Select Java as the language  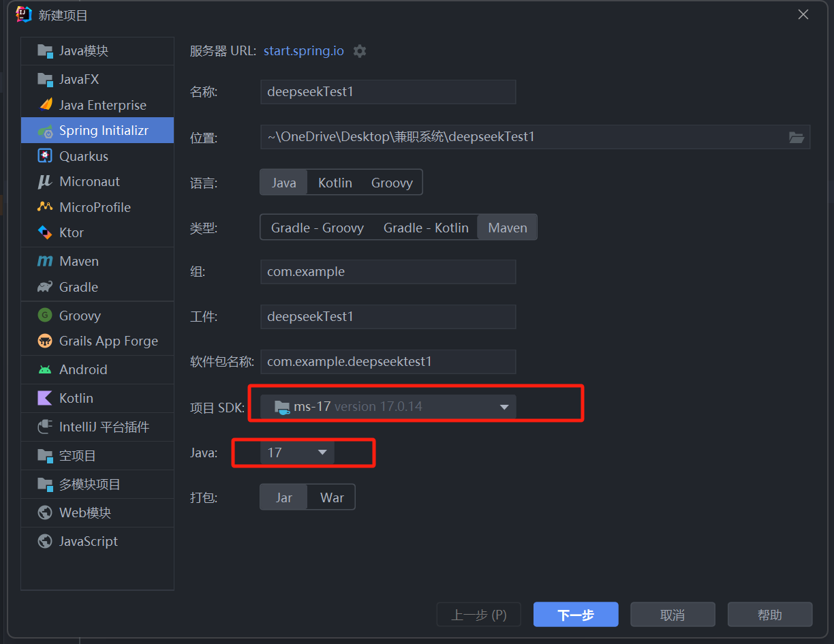click(x=284, y=183)
